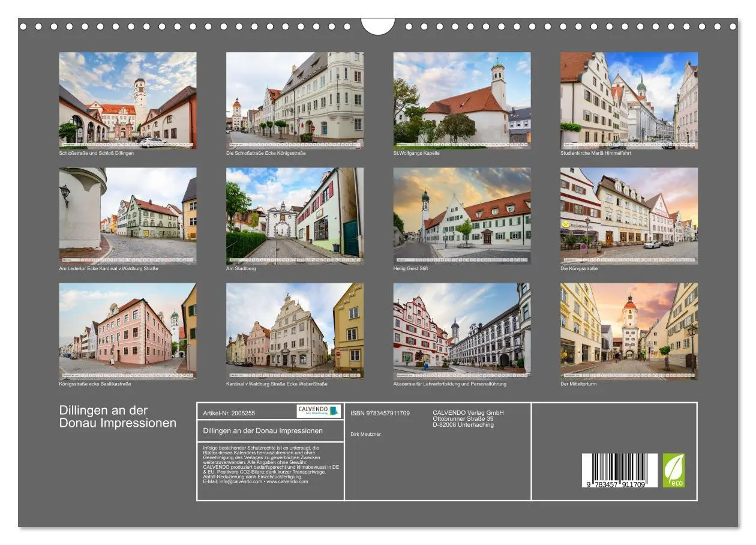Select the Akademie für Lehrerfortbildung photo

click(x=462, y=331)
